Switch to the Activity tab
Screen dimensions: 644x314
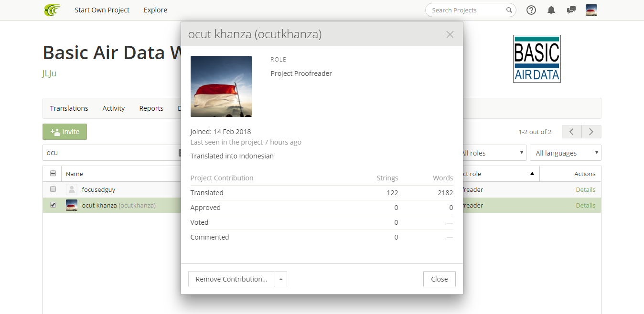pos(114,108)
